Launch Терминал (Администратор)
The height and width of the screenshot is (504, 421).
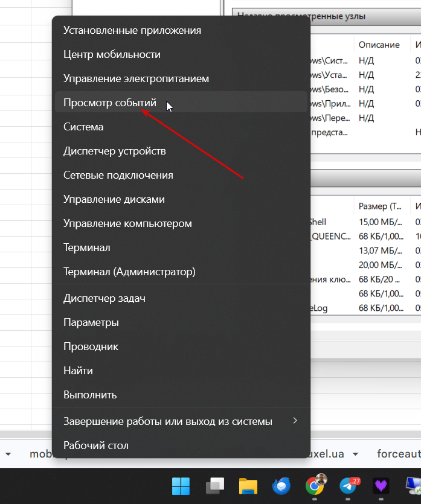pos(181,272)
